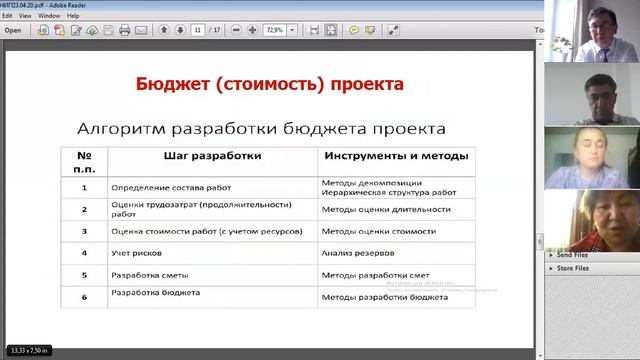Go to next page with down arrow
The height and width of the screenshot is (360, 640).
[180, 30]
